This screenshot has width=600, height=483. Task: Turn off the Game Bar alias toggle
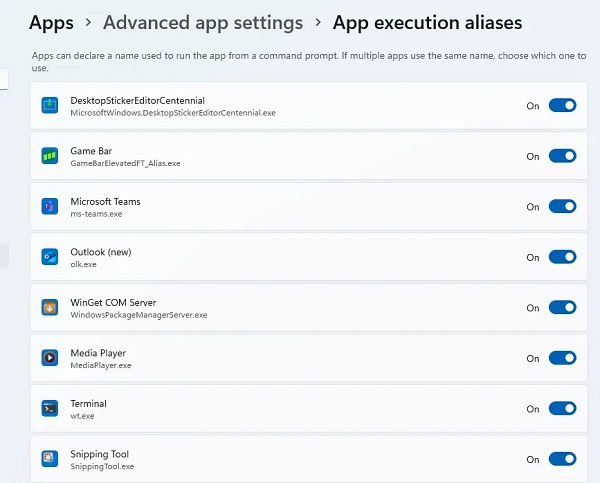click(x=562, y=156)
